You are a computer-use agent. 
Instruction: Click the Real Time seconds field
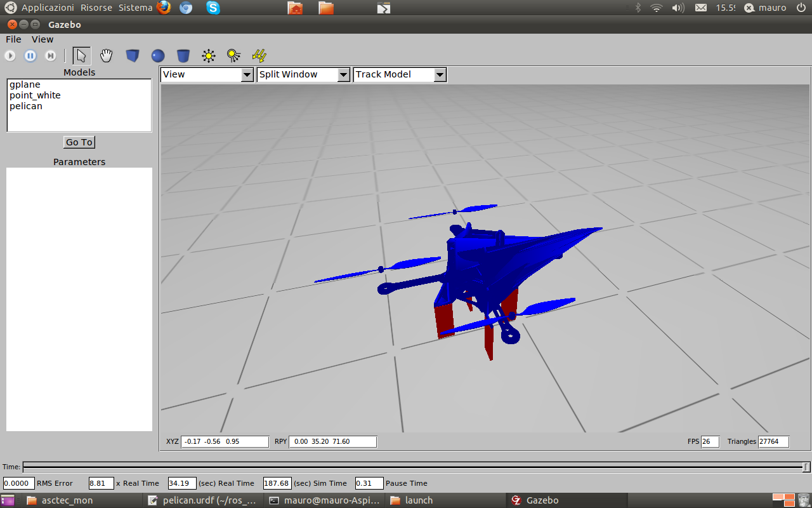click(x=182, y=483)
